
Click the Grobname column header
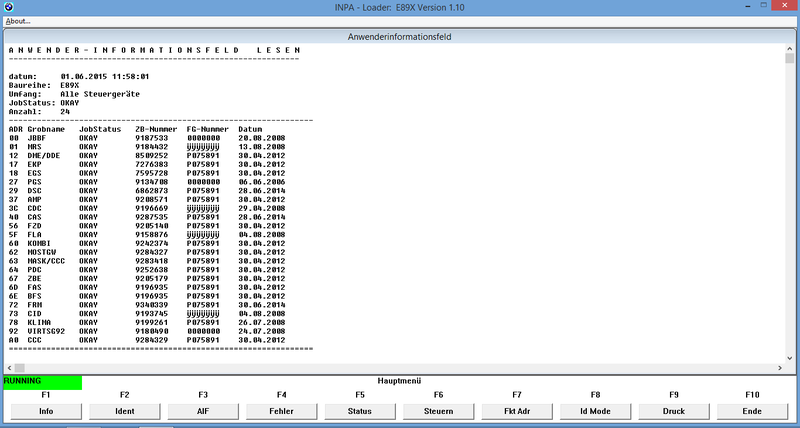(46, 130)
